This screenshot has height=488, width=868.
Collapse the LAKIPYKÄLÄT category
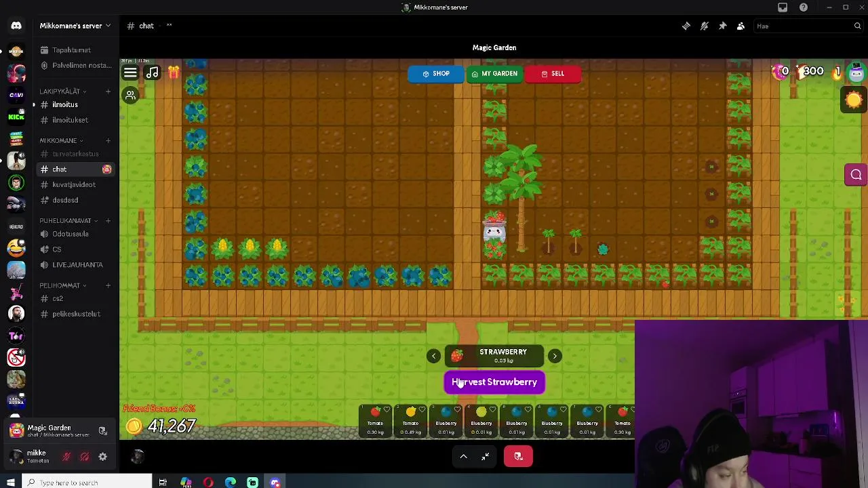pyautogui.click(x=62, y=91)
